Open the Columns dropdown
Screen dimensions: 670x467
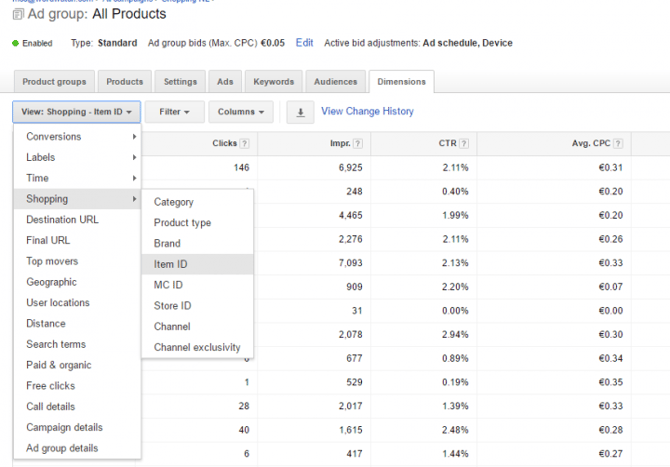(241, 112)
